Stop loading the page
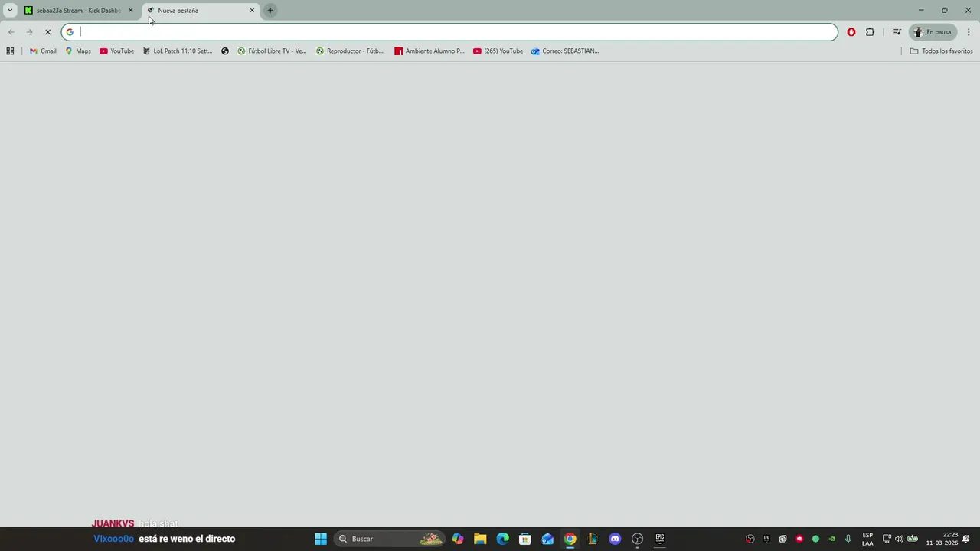Screen dimensions: 980x551 tap(47, 32)
